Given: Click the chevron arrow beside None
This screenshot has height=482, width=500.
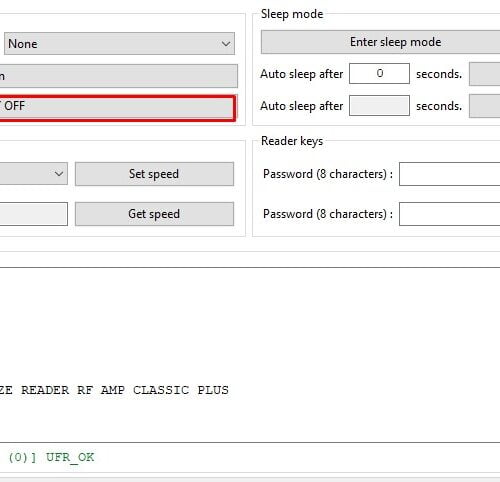Looking at the screenshot, I should tap(226, 44).
